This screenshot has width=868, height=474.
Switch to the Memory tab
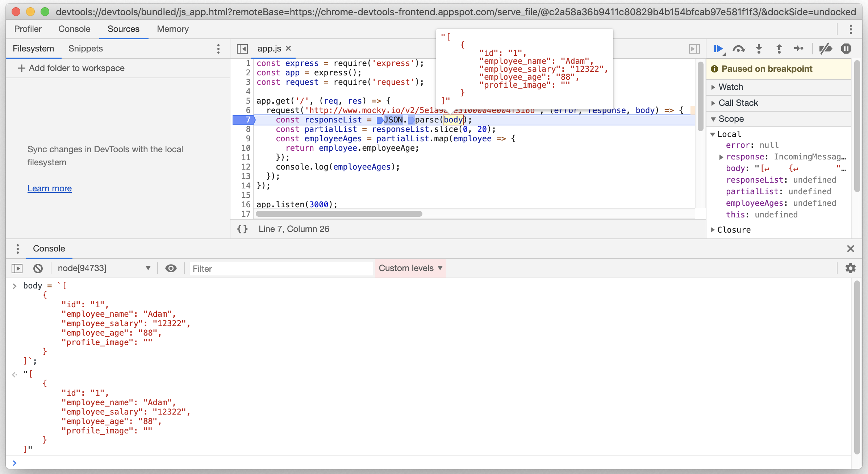click(172, 29)
